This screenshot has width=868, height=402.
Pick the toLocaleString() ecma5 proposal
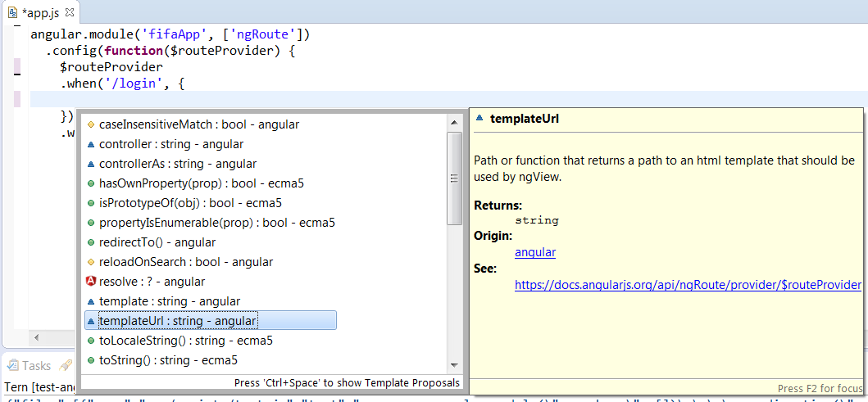[x=185, y=341]
